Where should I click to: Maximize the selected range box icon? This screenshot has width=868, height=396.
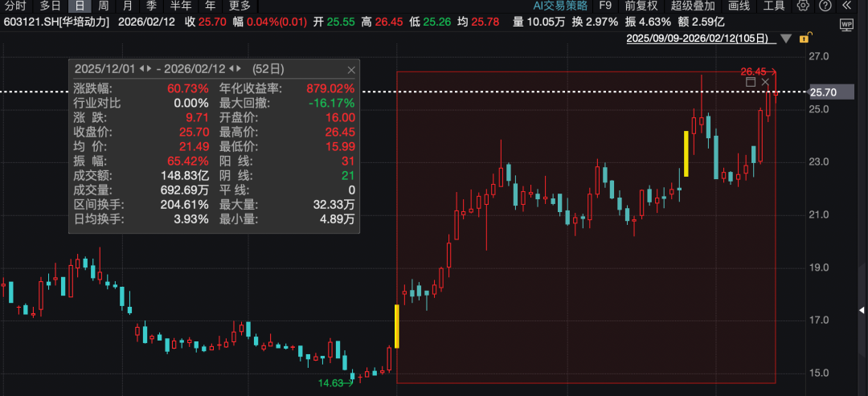pyautogui.click(x=751, y=82)
